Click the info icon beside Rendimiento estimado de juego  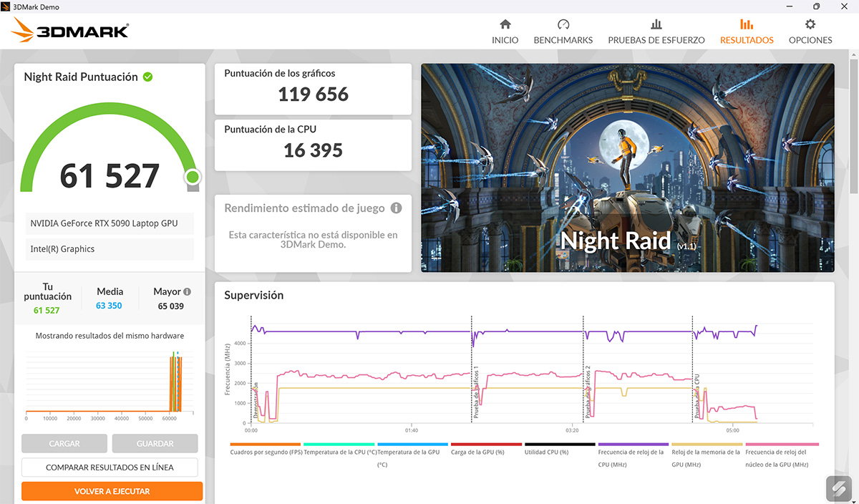tap(396, 208)
